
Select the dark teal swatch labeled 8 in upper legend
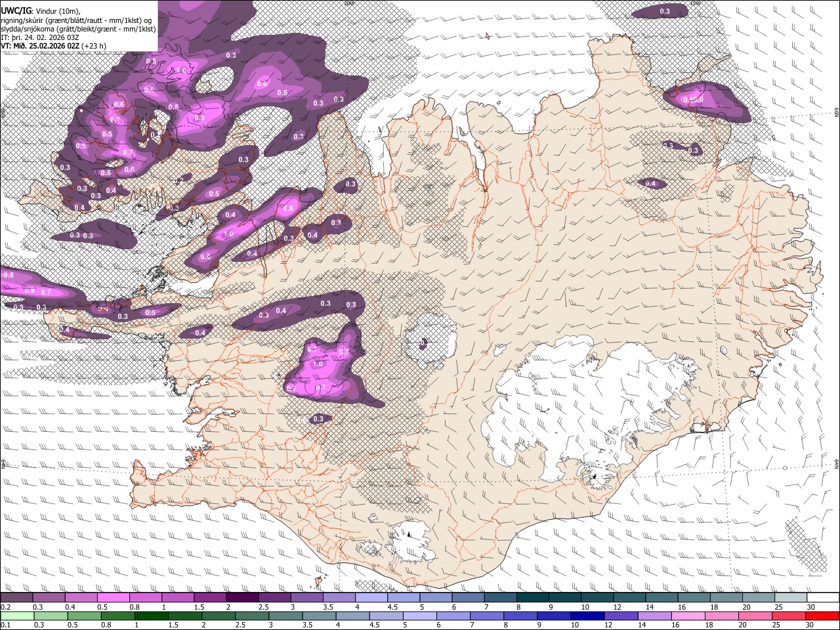point(533,598)
